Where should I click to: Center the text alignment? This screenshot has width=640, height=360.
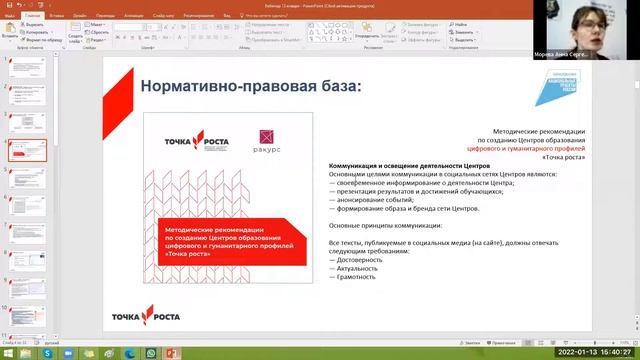click(x=201, y=38)
